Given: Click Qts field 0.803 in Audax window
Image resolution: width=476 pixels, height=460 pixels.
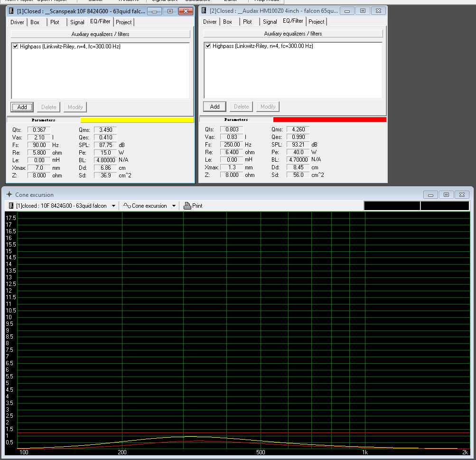Looking at the screenshot, I should tap(232, 129).
